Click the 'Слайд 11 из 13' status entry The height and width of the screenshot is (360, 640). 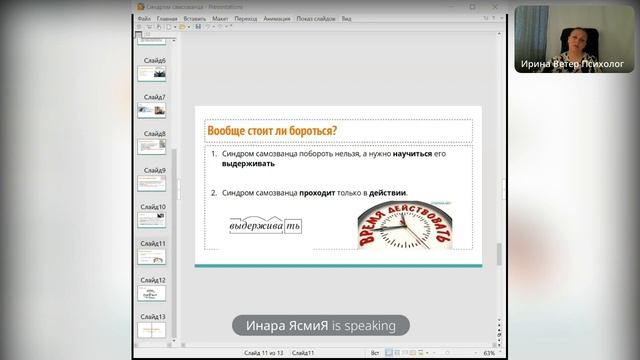coord(264,353)
